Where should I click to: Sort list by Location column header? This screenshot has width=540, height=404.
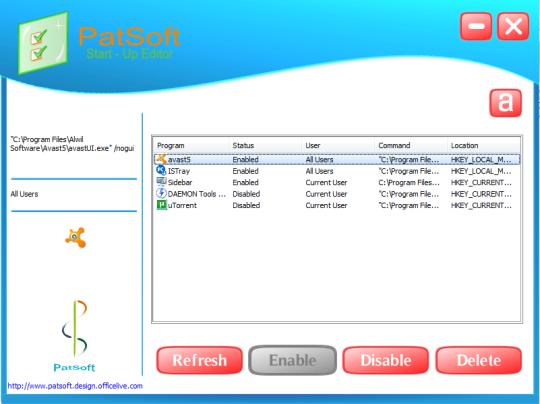pyautogui.click(x=484, y=145)
